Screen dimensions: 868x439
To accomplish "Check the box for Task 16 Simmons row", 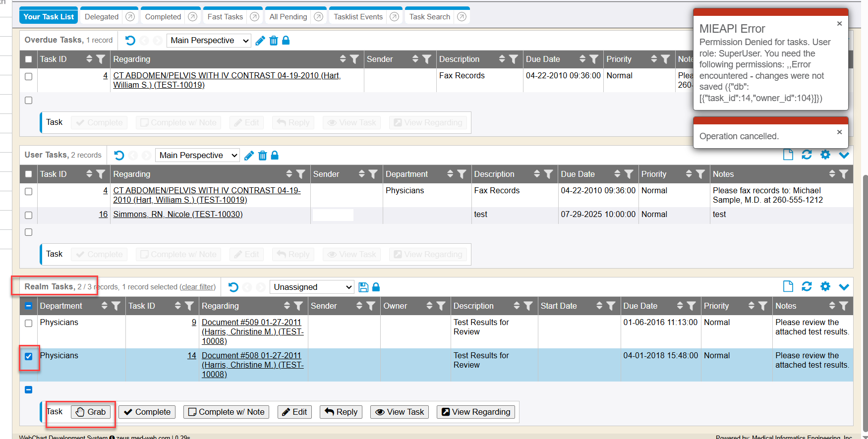I will click(29, 215).
